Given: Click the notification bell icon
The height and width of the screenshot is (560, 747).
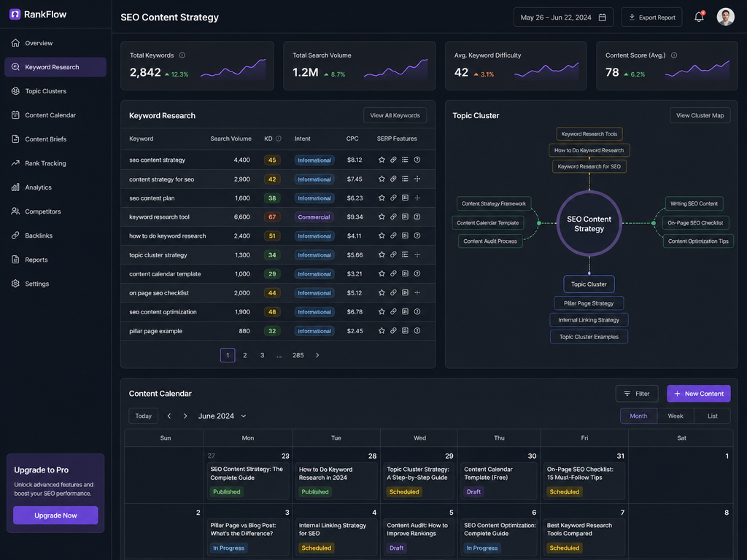Looking at the screenshot, I should [698, 17].
